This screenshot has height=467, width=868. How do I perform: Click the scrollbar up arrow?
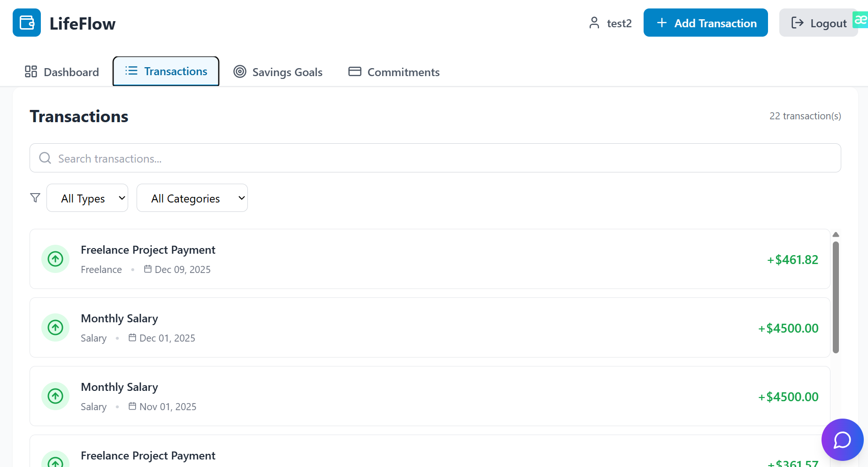[x=836, y=234]
